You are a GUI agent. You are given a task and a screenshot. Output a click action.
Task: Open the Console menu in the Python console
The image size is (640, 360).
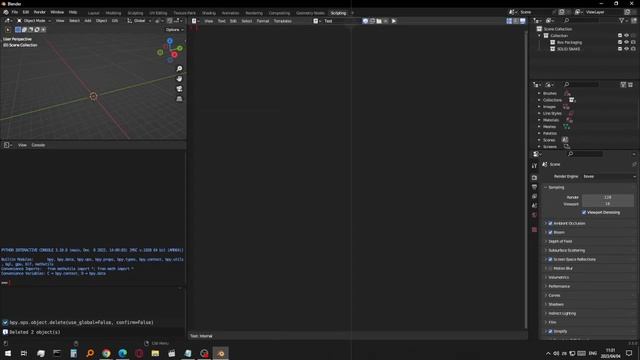[x=38, y=145]
